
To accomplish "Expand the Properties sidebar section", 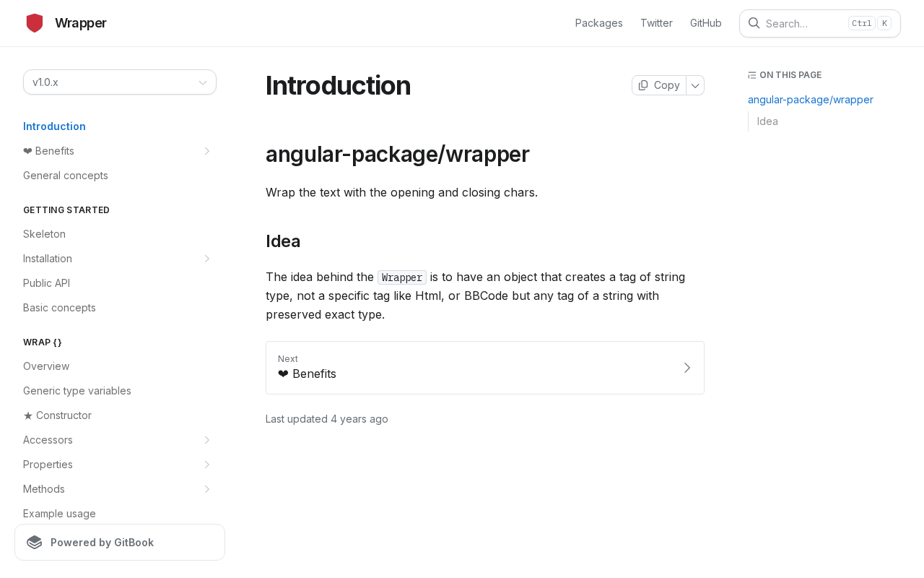I will click(x=206, y=465).
